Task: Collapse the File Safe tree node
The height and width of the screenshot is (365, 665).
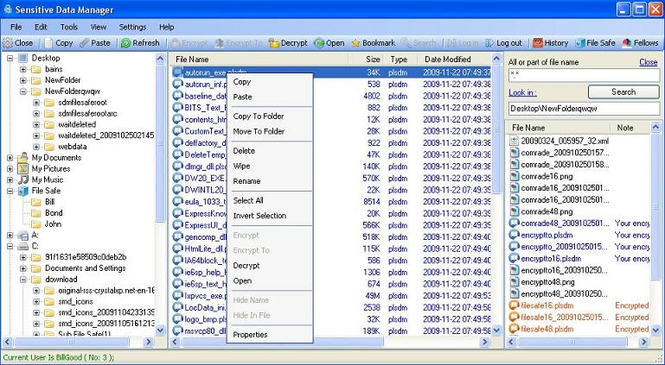Action: 10,191
